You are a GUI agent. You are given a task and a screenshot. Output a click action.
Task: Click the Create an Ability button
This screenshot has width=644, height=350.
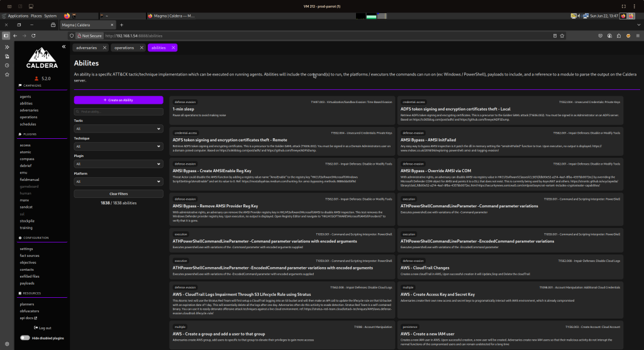pyautogui.click(x=118, y=100)
